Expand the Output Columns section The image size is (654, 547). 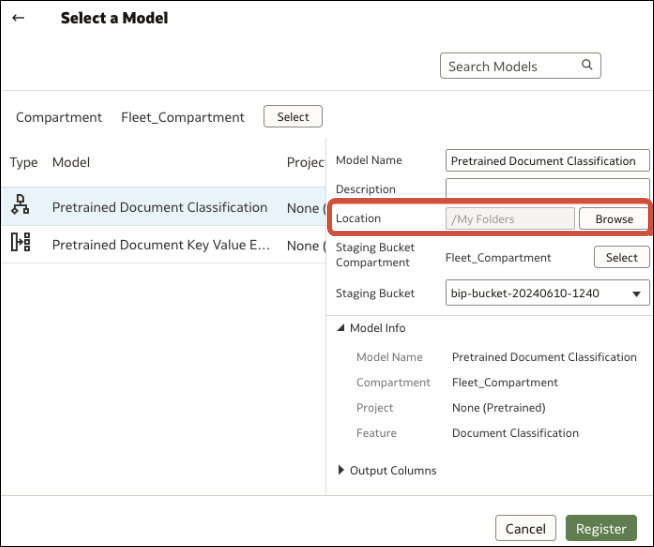tap(341, 470)
